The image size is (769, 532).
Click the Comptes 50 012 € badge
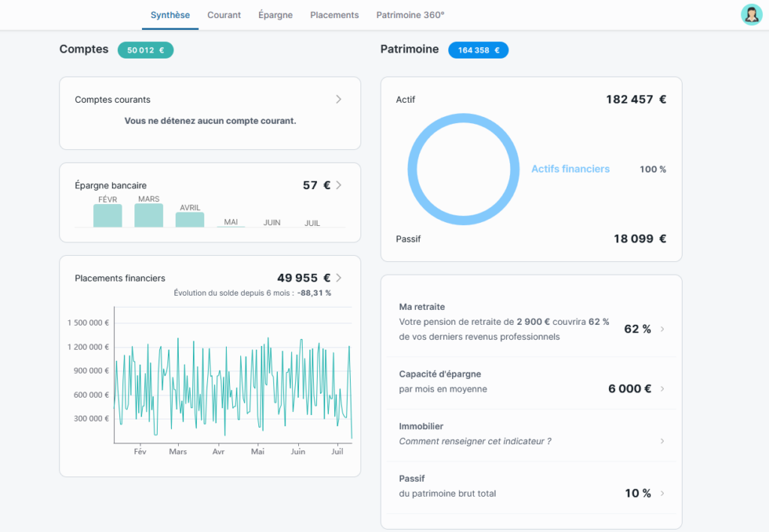click(x=146, y=50)
